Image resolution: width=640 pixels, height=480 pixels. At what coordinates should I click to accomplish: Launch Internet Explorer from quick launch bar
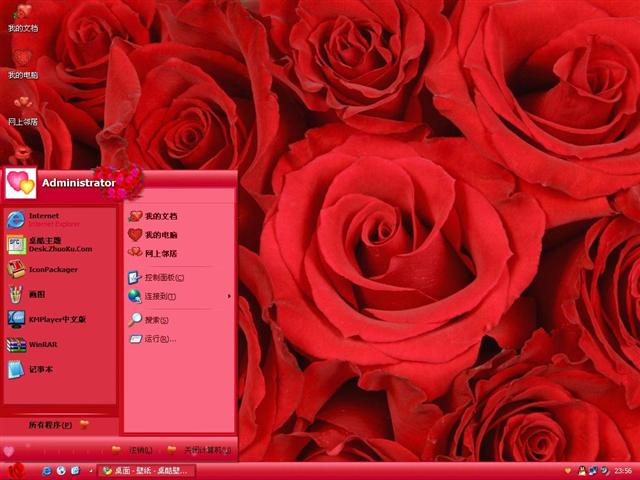tap(47, 471)
